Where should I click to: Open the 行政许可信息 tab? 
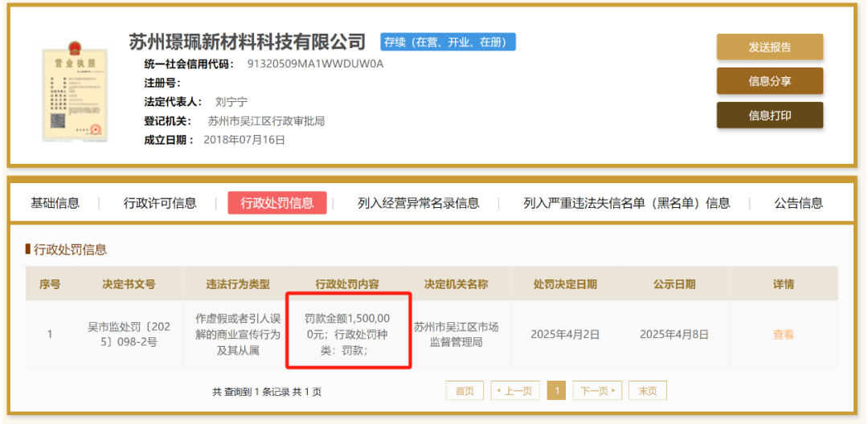(x=160, y=203)
